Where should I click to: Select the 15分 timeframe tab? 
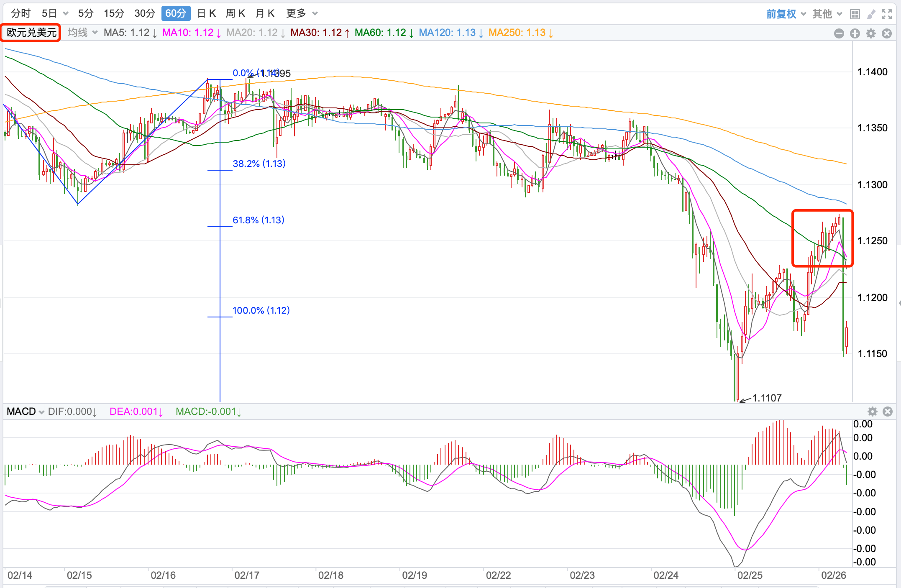pyautogui.click(x=114, y=13)
